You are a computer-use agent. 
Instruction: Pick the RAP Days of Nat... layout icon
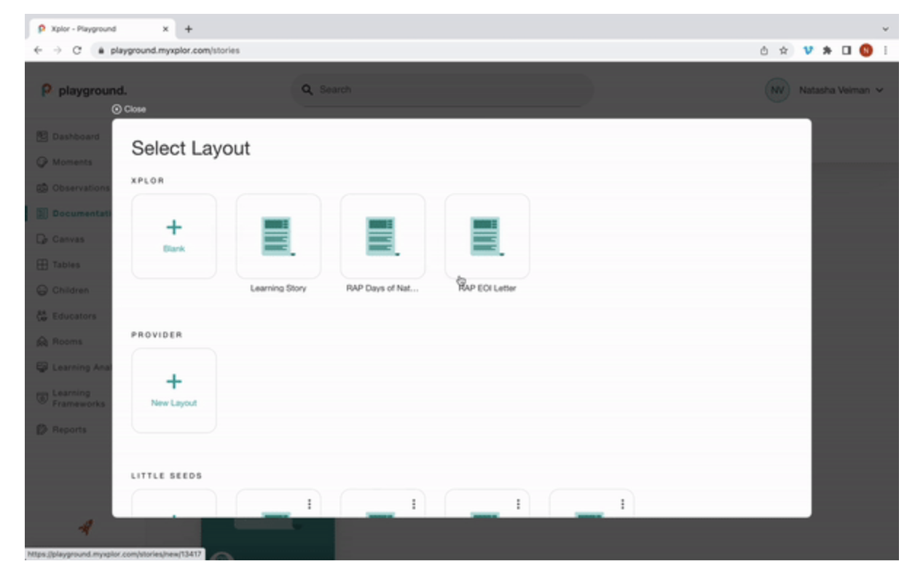[x=382, y=236]
